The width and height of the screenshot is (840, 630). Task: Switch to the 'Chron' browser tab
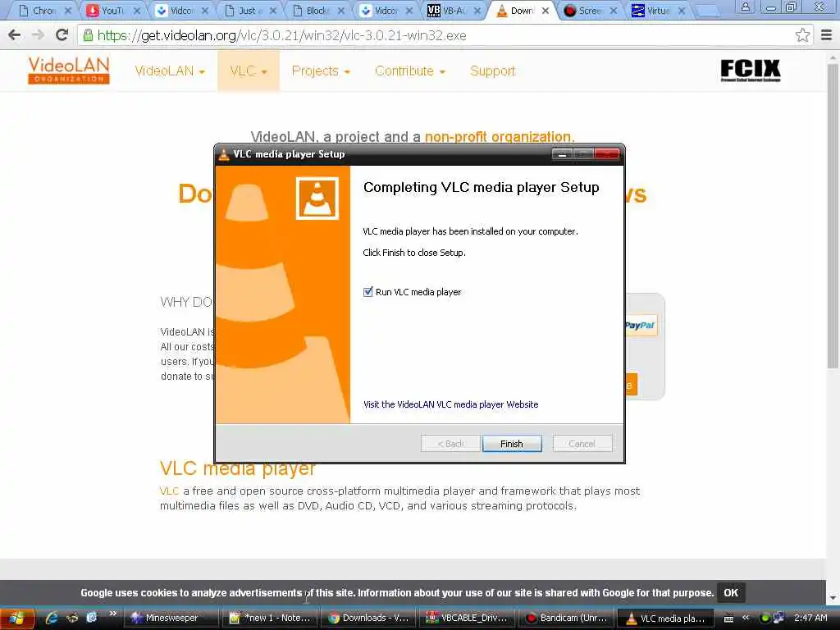pyautogui.click(x=44, y=10)
